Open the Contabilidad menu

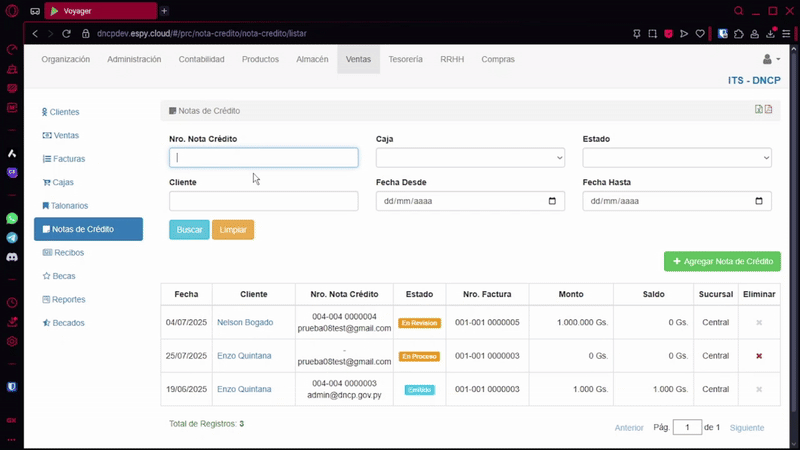click(x=201, y=60)
